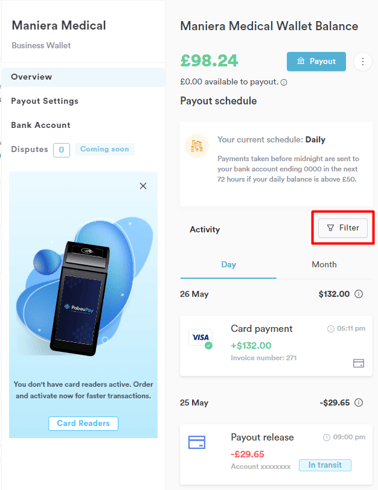
Task: Select the Day activity tab
Action: (228, 265)
